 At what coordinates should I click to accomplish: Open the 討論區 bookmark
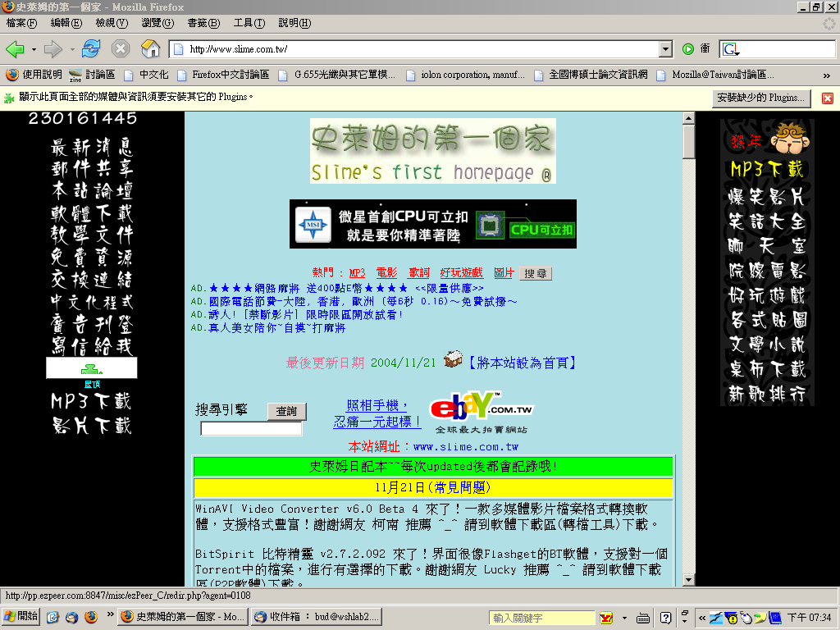pyautogui.click(x=92, y=75)
